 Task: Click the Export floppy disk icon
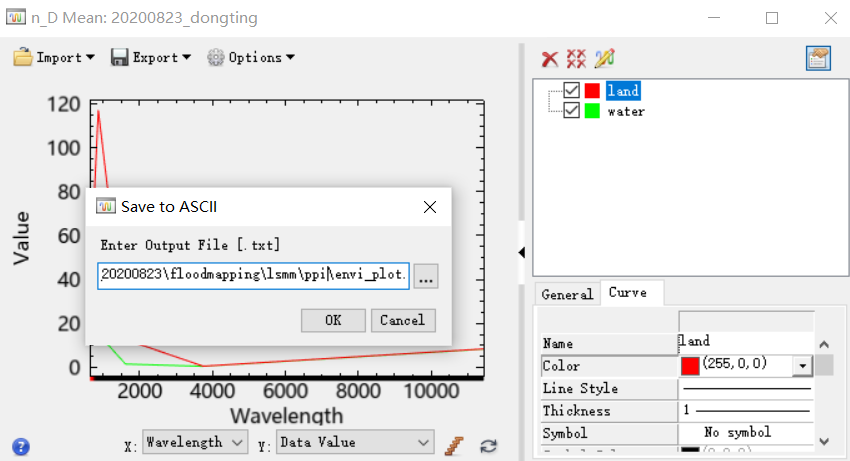[119, 57]
